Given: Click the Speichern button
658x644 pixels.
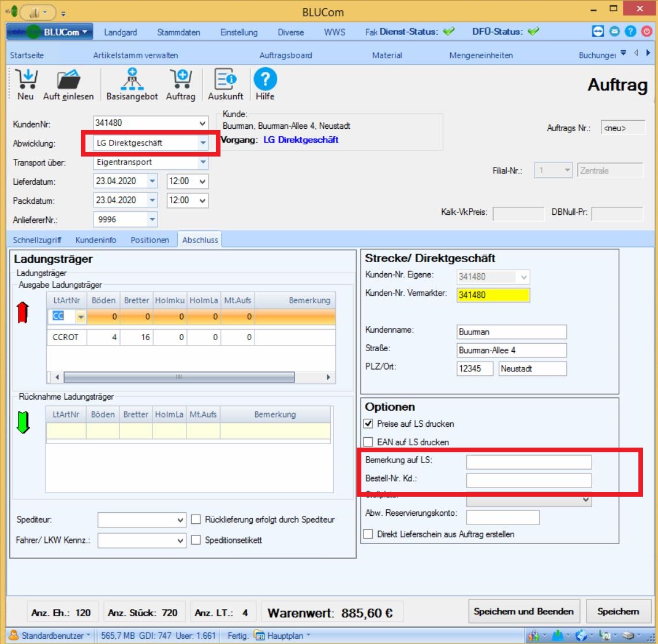Looking at the screenshot, I should tap(618, 612).
